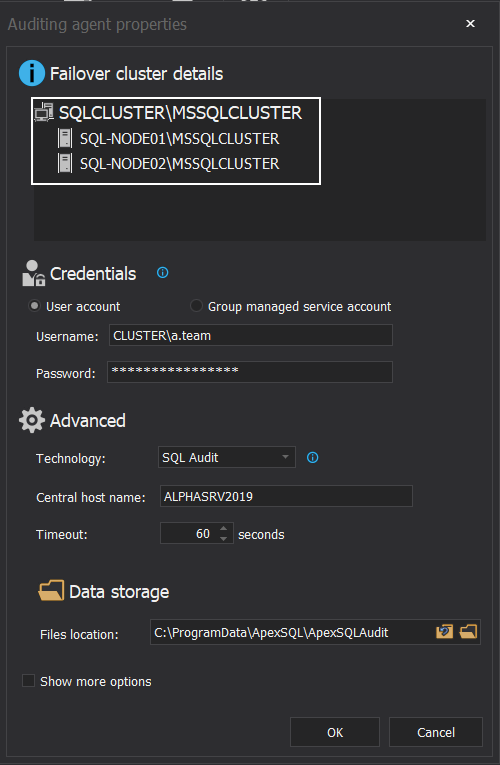Select the User account radio button
The image size is (500, 765).
(x=34, y=306)
